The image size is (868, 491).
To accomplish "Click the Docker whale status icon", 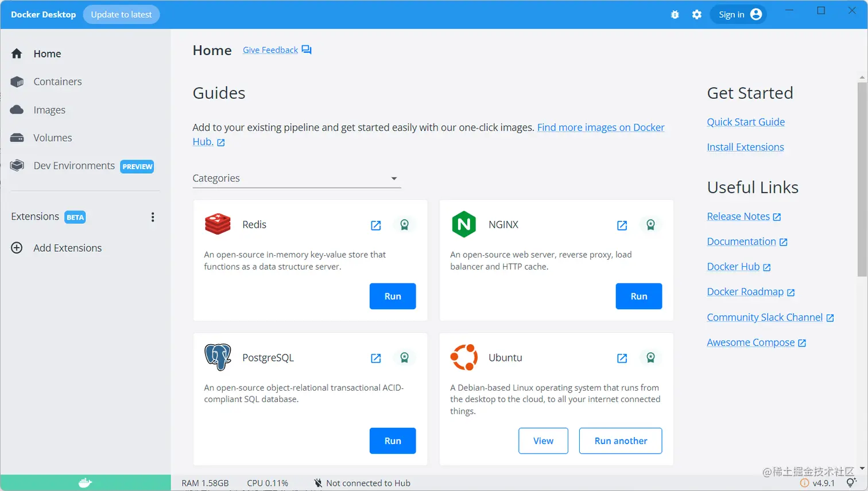I will click(86, 483).
